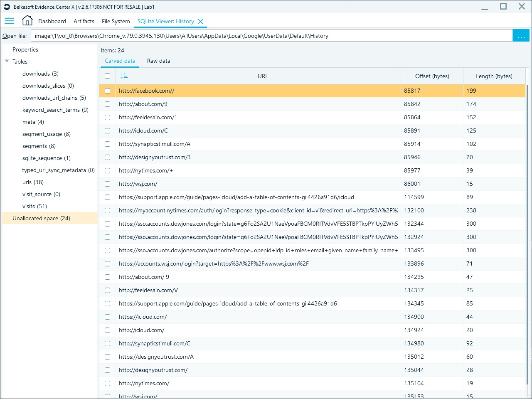Check the box for http://nytimes.com/ row
Viewport: 532px width, 399px height.
(108, 383)
